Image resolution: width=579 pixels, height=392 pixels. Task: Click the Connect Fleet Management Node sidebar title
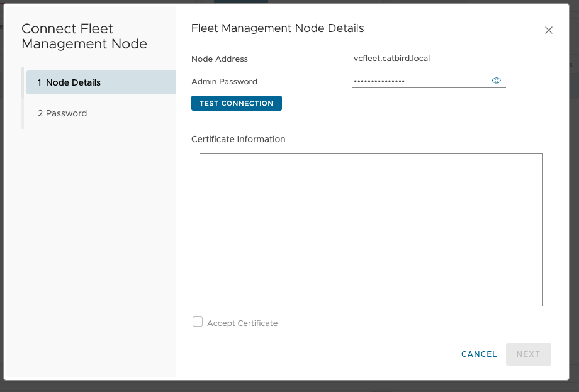[84, 36]
